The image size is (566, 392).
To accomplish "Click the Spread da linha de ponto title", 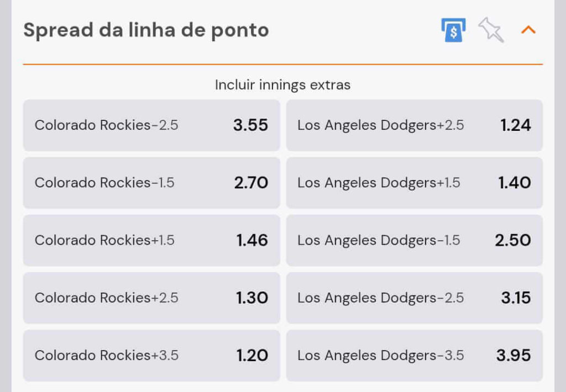I will [x=145, y=30].
